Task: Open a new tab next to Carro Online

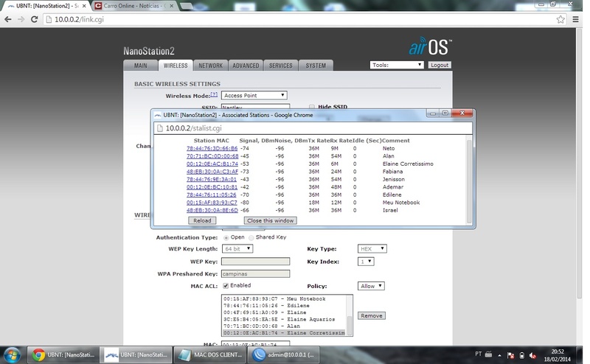Action: (x=187, y=6)
